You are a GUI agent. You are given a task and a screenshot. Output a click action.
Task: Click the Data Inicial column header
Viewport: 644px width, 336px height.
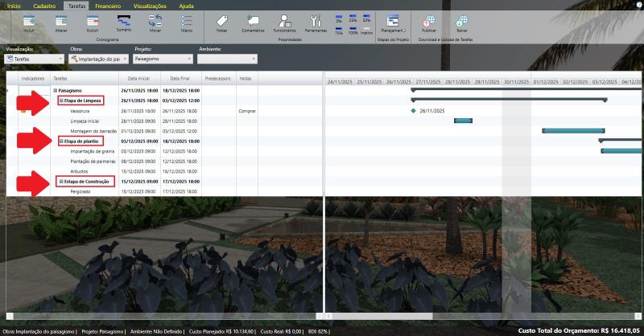138,79
